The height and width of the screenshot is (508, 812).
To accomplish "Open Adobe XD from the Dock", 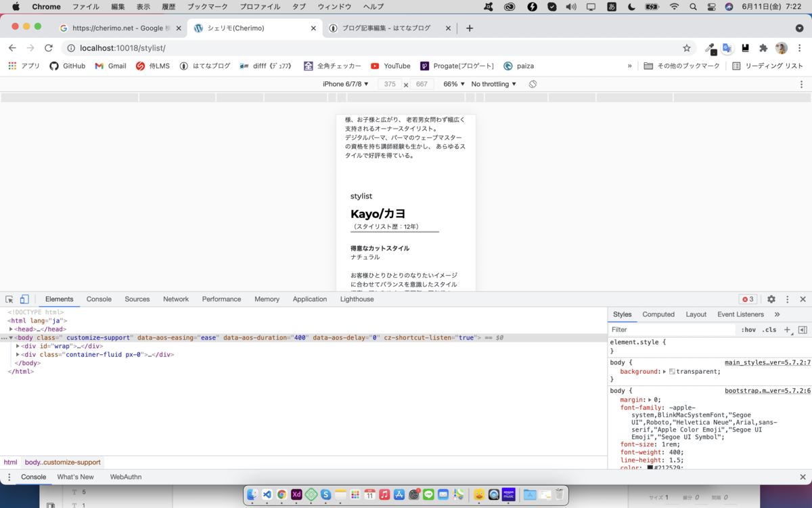I will click(296, 495).
